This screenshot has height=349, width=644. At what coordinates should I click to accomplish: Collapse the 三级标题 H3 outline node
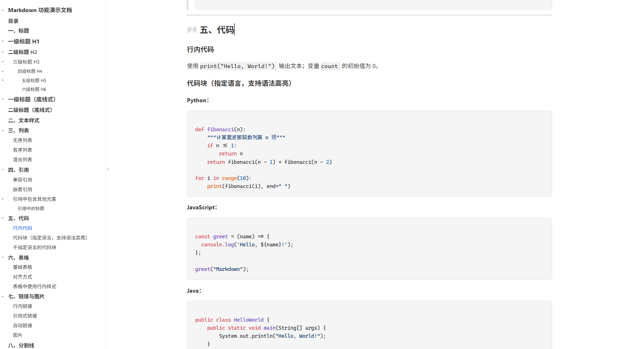pyautogui.click(x=3, y=62)
